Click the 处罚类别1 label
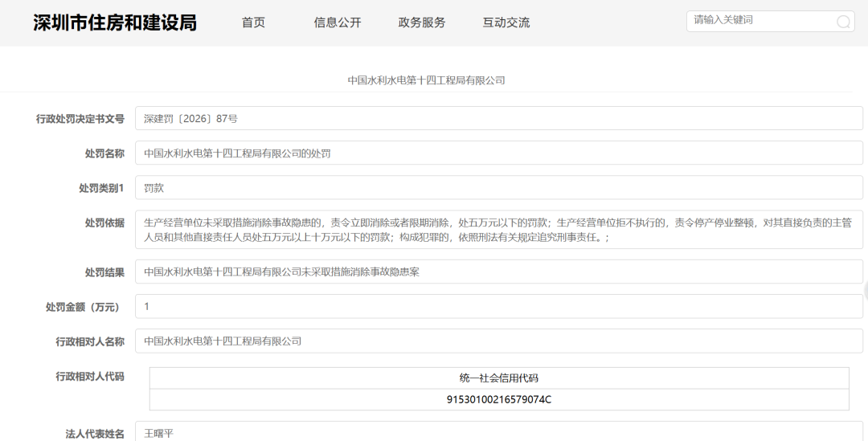 pyautogui.click(x=101, y=188)
